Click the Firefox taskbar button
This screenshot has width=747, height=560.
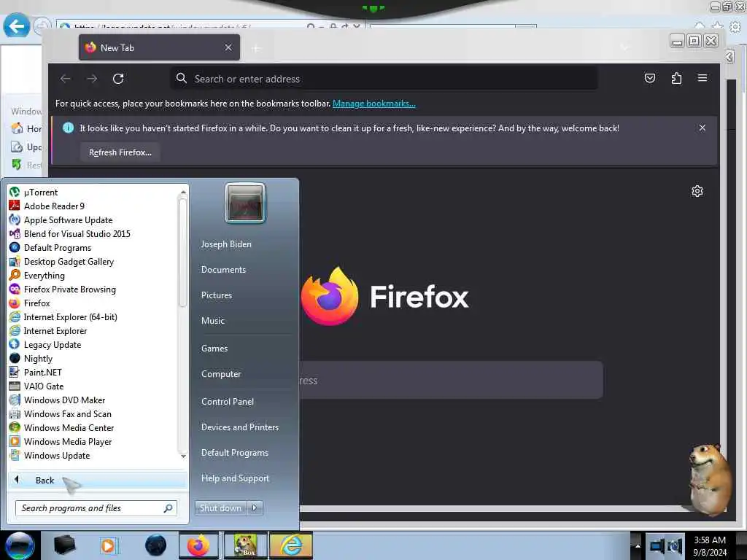198,545
